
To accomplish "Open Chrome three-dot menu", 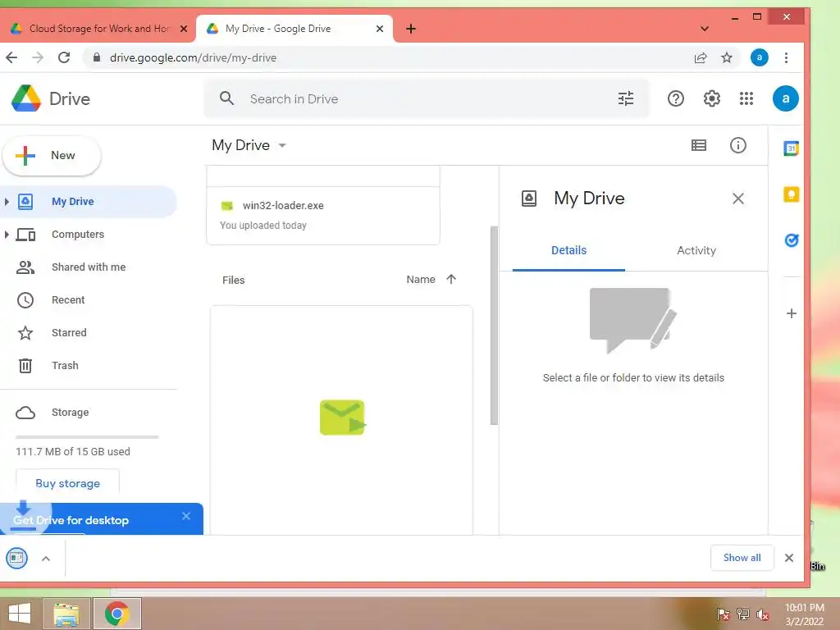I will click(786, 57).
